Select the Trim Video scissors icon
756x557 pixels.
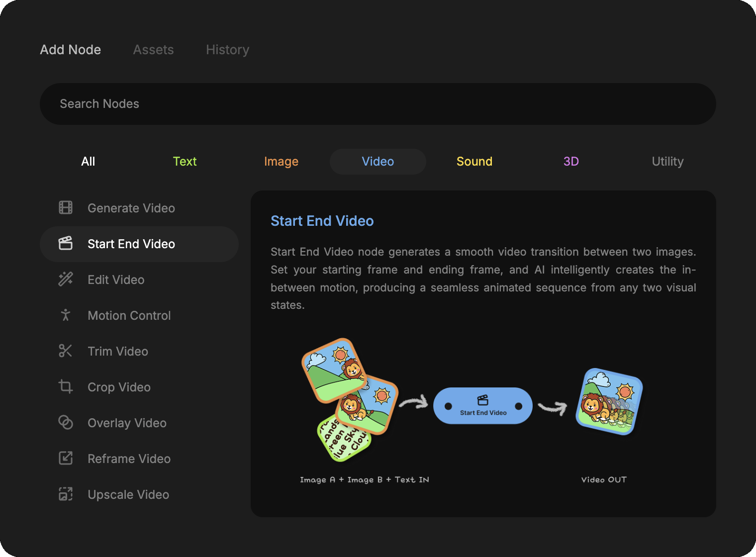click(66, 351)
